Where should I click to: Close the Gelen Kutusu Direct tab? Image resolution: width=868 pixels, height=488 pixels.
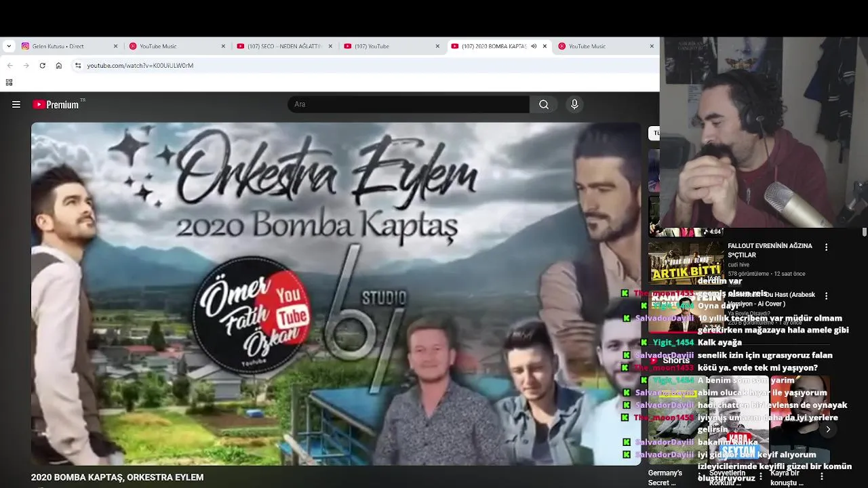coord(115,46)
